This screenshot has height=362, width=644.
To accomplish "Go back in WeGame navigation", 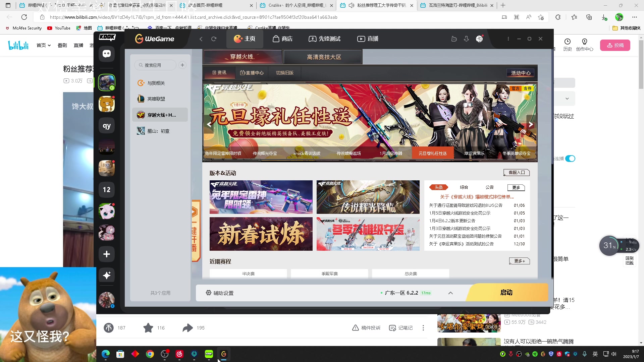I will [x=201, y=39].
